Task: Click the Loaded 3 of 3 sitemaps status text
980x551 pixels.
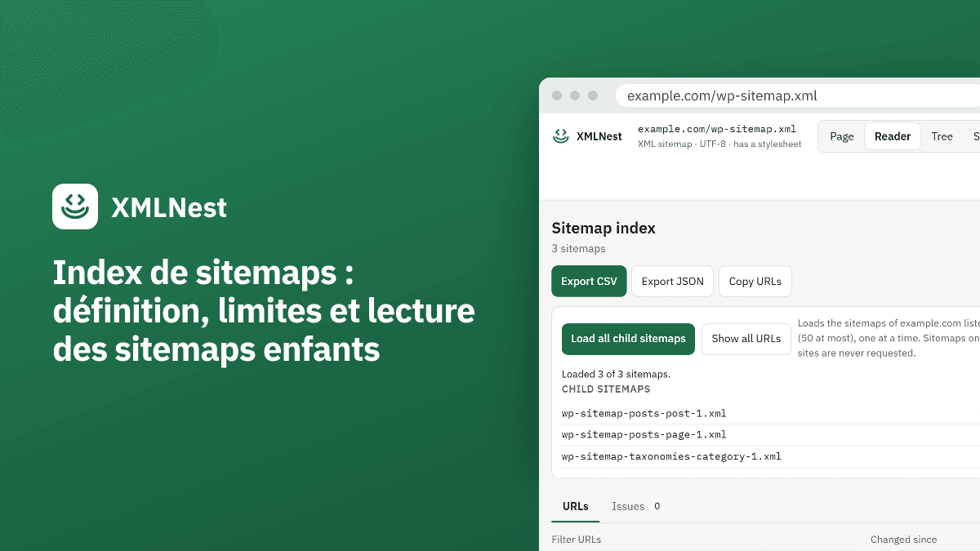Action: (616, 374)
